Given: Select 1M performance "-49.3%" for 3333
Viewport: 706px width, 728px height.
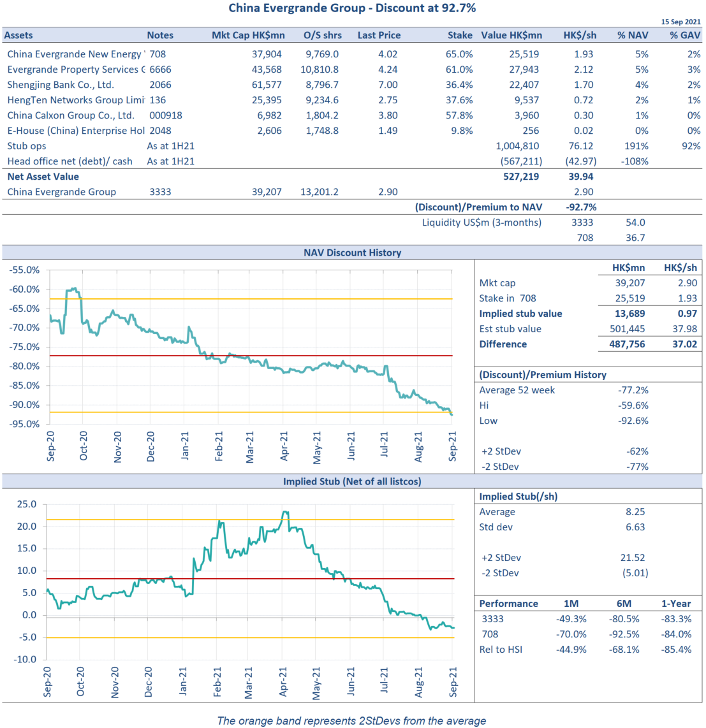Looking at the screenshot, I should coord(571,620).
